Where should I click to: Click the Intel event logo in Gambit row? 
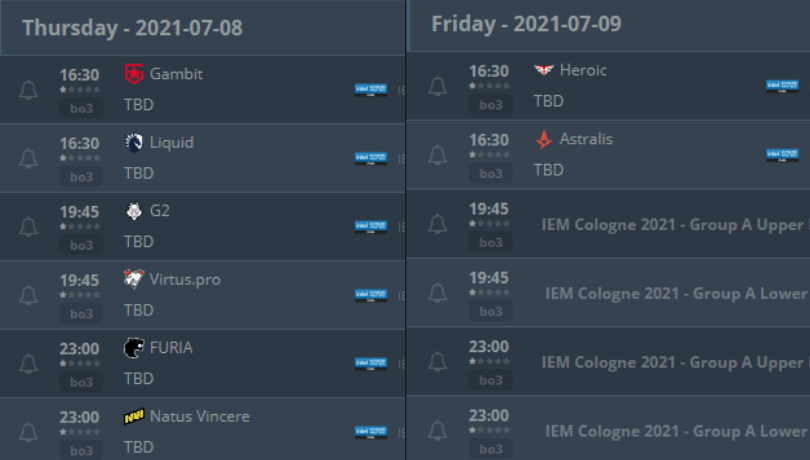coord(370,90)
